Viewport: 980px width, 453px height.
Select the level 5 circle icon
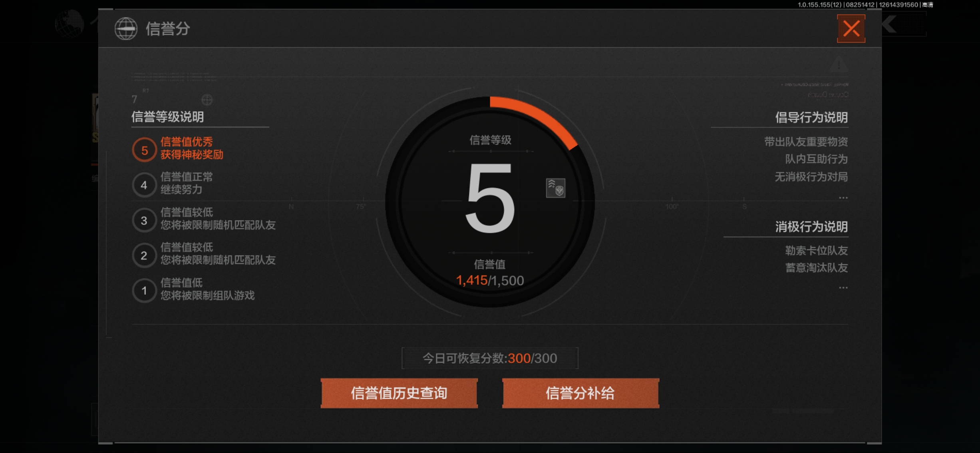point(144,150)
